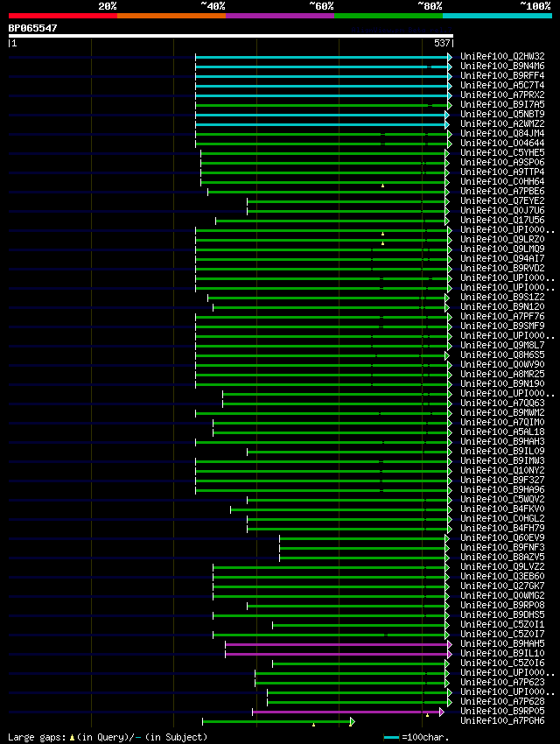
Task: Select the UniRef100_A9SP06 label
Action: point(502,162)
